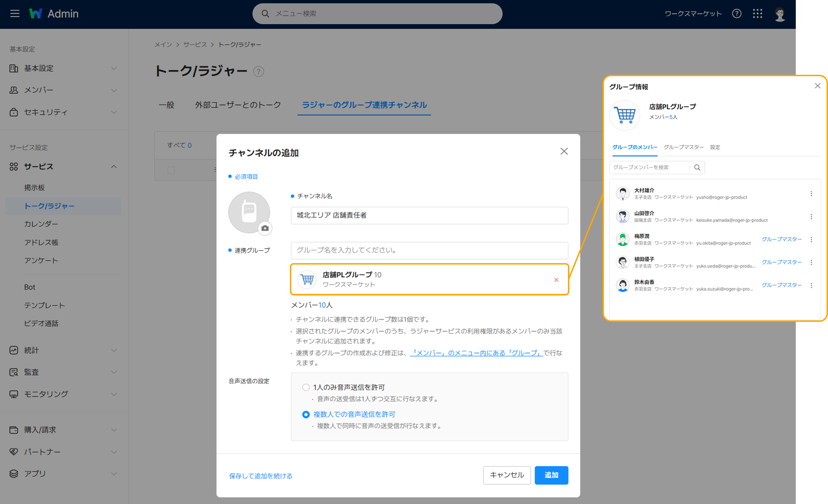Select 1人のみ音声送信を許可 radio option
828x504 pixels.
(x=306, y=388)
